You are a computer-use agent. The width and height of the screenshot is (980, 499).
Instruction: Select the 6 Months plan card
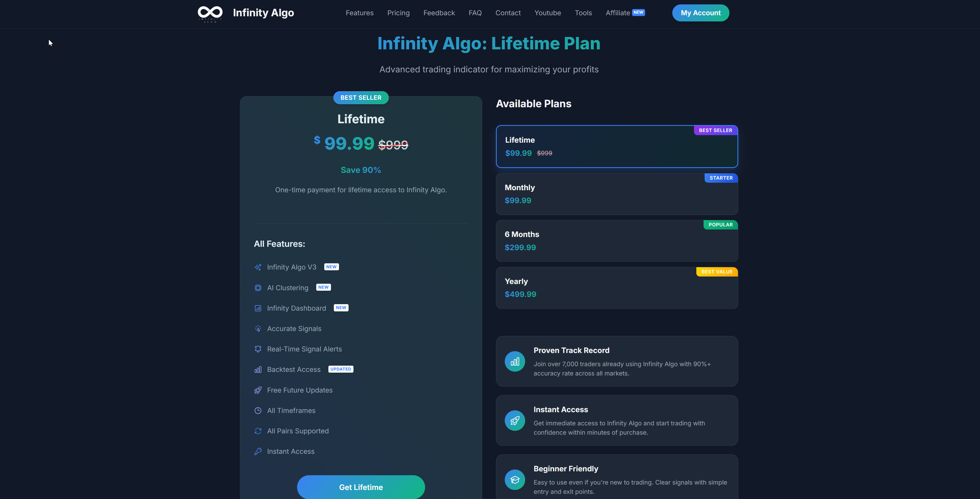[616, 241]
